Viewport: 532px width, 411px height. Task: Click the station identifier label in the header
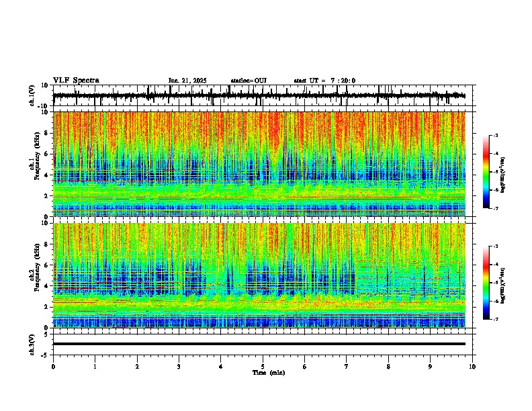249,81
